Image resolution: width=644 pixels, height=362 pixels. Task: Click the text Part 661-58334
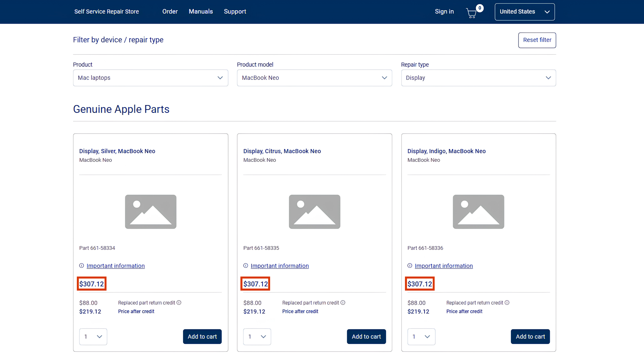(x=97, y=248)
